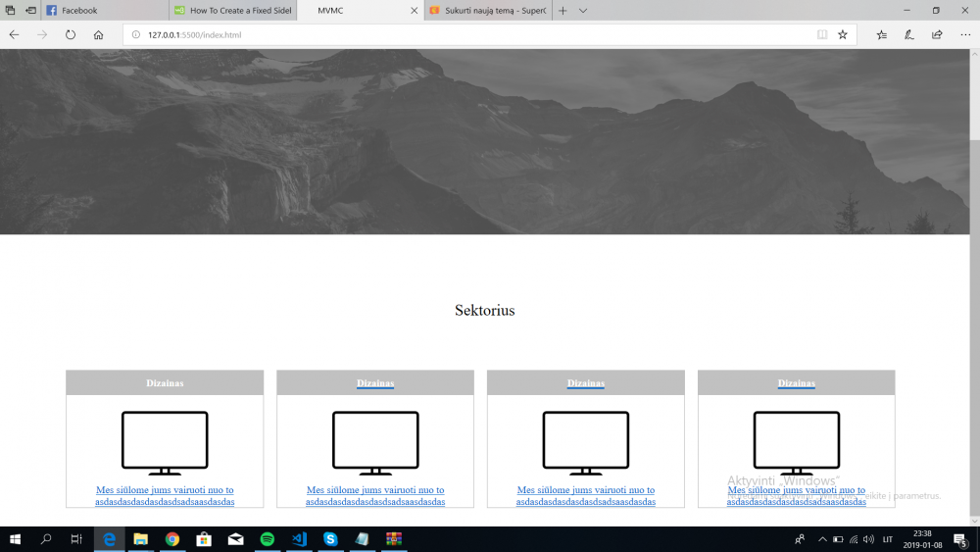Click the first Dizainas card header
Screen dimensions: 980x552
click(165, 382)
